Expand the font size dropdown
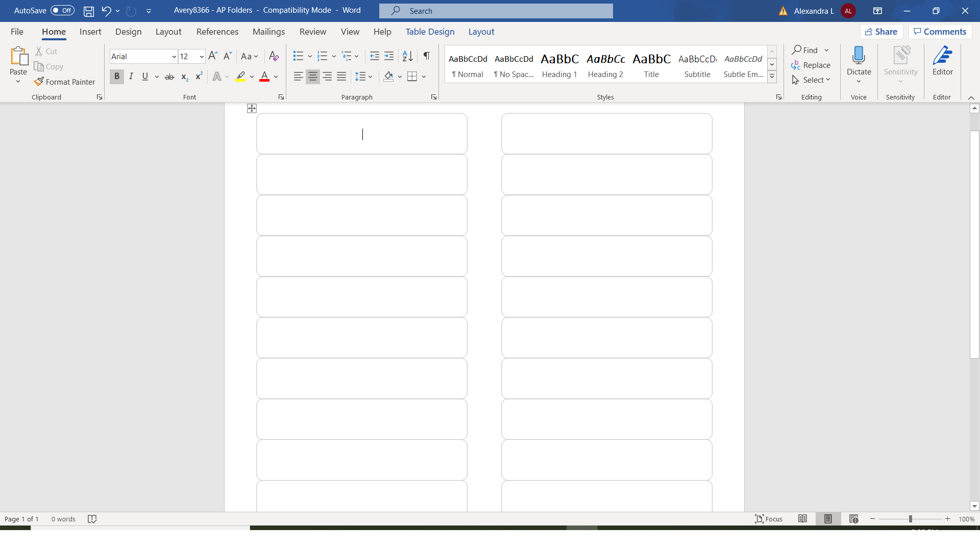This screenshot has height=551, width=980. (x=202, y=57)
